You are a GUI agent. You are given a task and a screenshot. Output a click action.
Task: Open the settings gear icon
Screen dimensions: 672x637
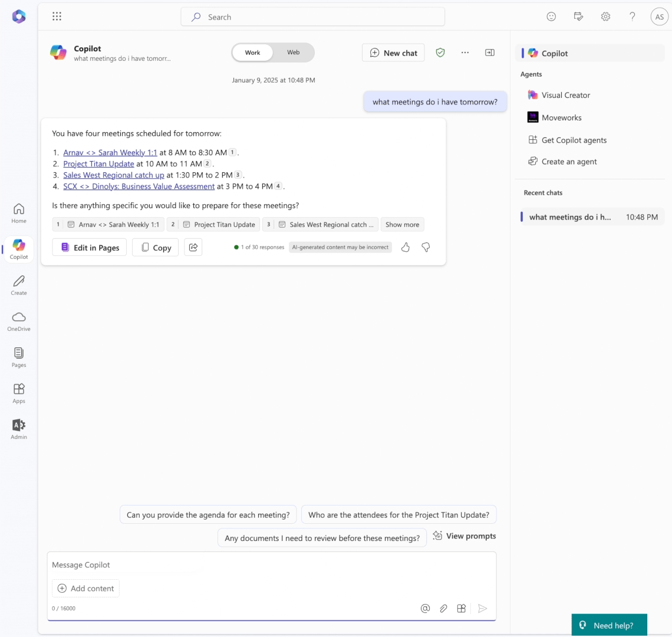click(605, 17)
